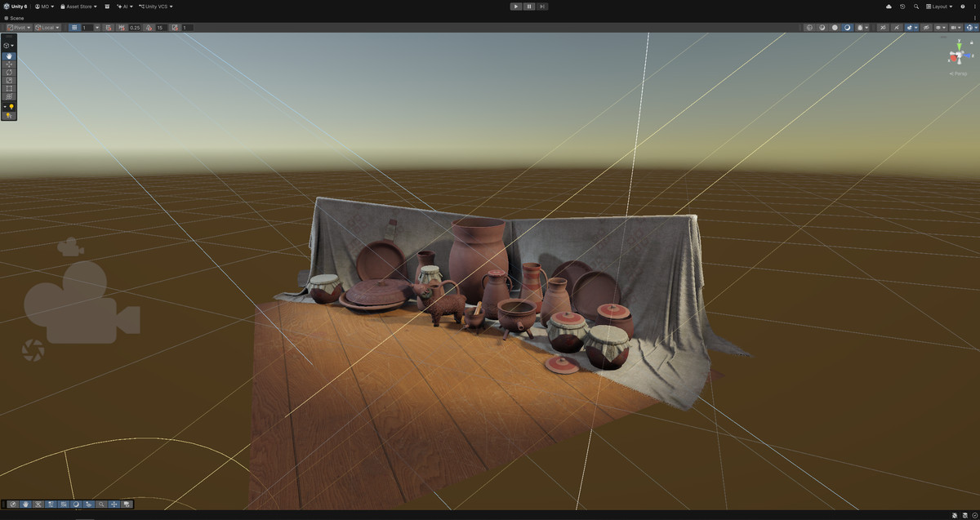
Task: Toggle grid snapping button
Action: pos(108,27)
